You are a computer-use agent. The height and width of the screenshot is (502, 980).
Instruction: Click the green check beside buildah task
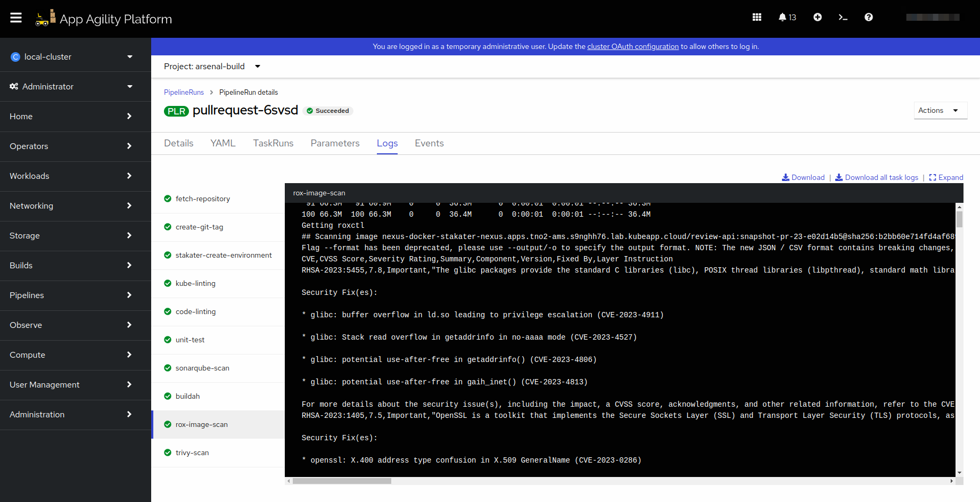click(x=167, y=396)
